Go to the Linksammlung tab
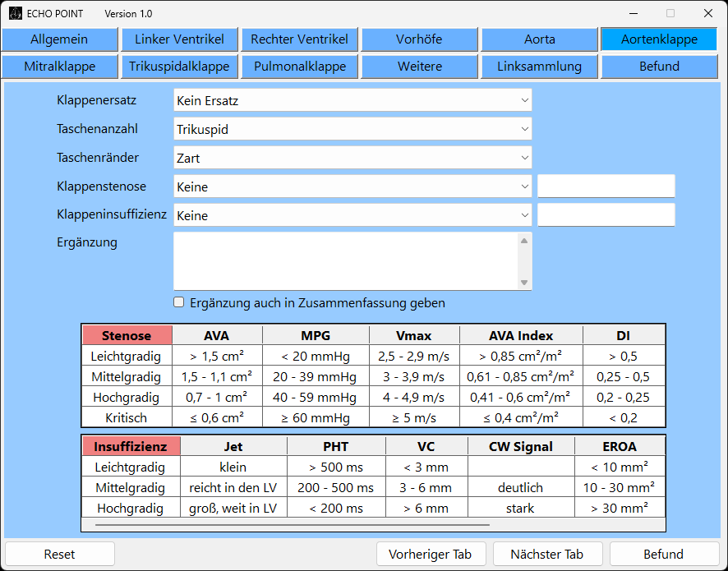The height and width of the screenshot is (571, 728). 539,67
